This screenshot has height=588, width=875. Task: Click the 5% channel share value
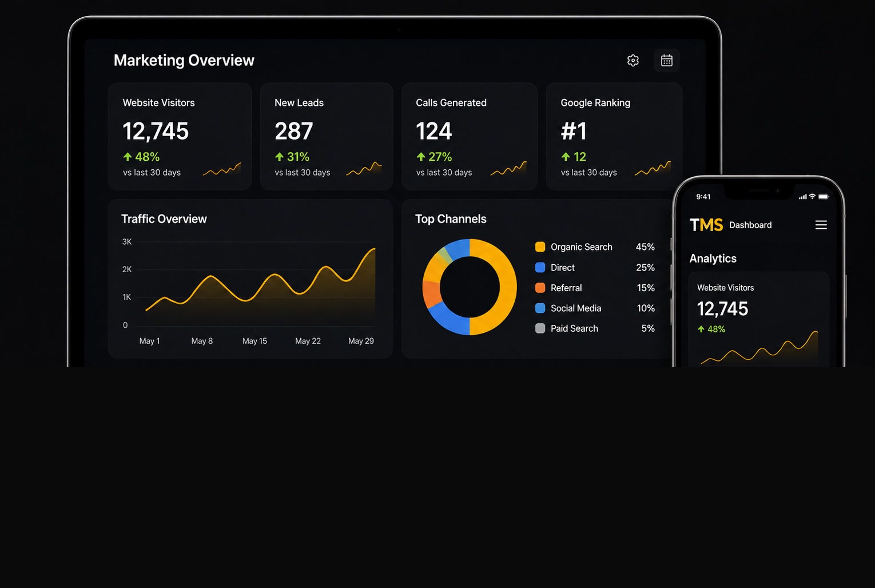click(x=648, y=328)
